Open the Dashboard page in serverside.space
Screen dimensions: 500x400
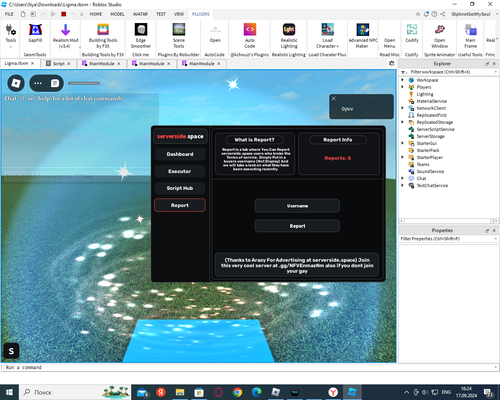(x=180, y=154)
